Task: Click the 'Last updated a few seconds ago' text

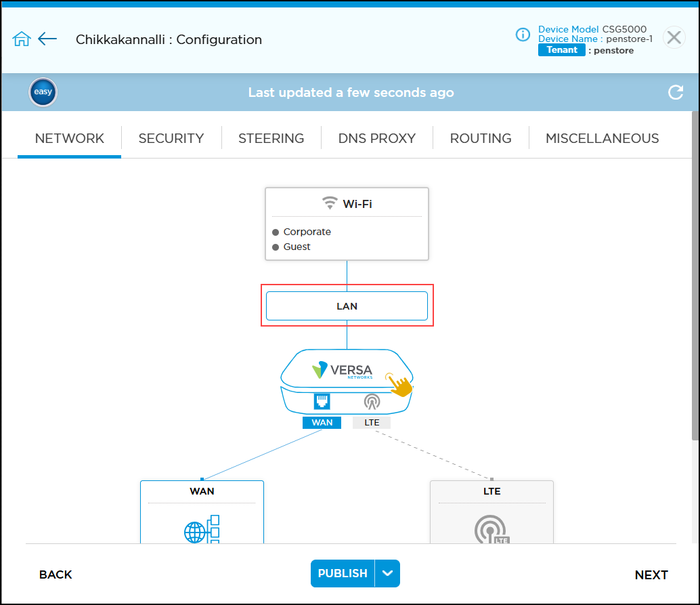Action: [351, 93]
